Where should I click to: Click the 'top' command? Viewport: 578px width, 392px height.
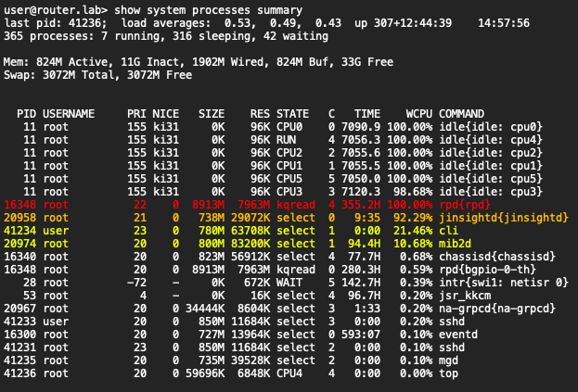point(448,373)
